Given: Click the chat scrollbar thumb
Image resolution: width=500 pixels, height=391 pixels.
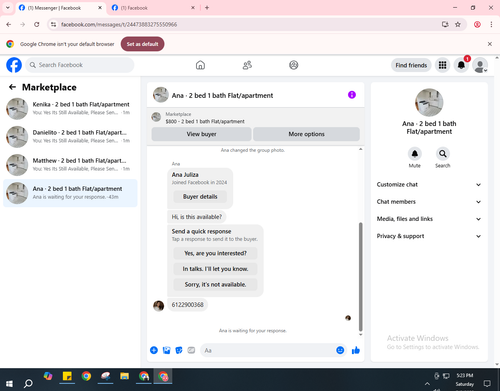Looking at the screenshot, I should tap(360, 277).
